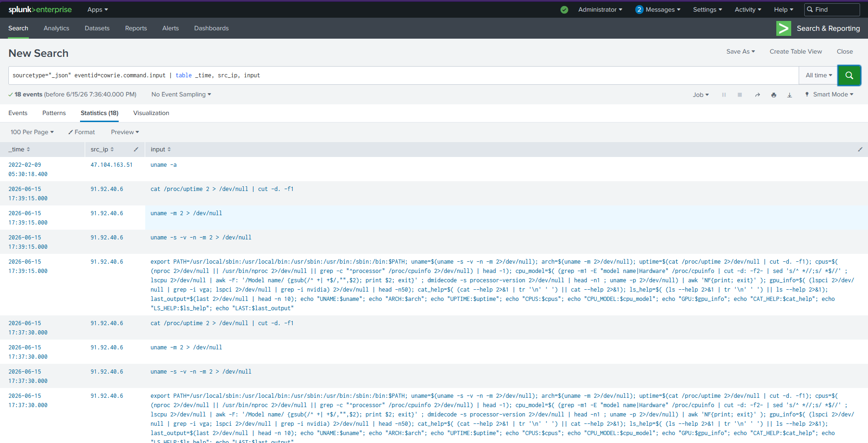
Task: Click the green health status check icon
Action: click(x=564, y=10)
